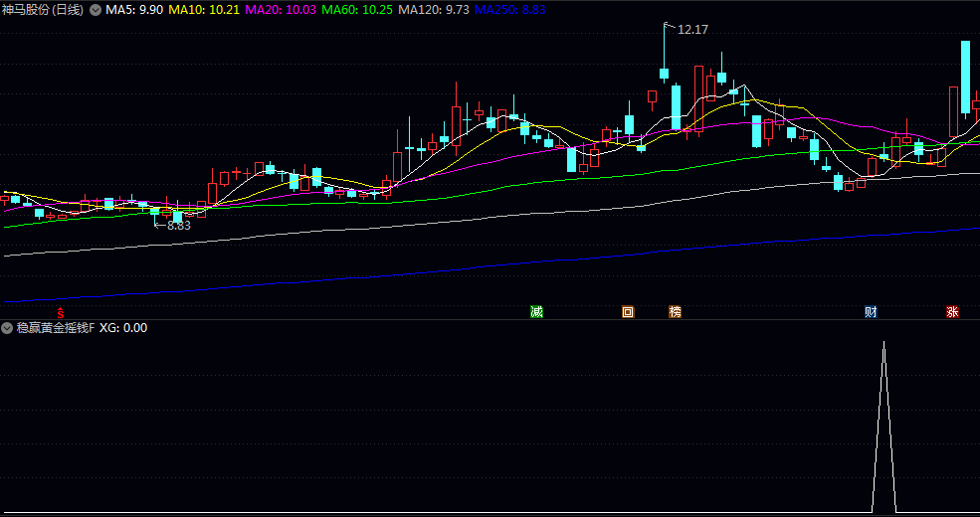Screen dimensions: 980x517
Task: Click the red S event marker
Action: 61,312
